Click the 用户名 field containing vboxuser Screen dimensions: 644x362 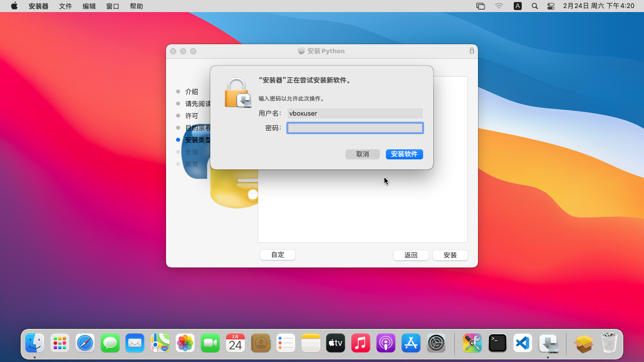[355, 114]
